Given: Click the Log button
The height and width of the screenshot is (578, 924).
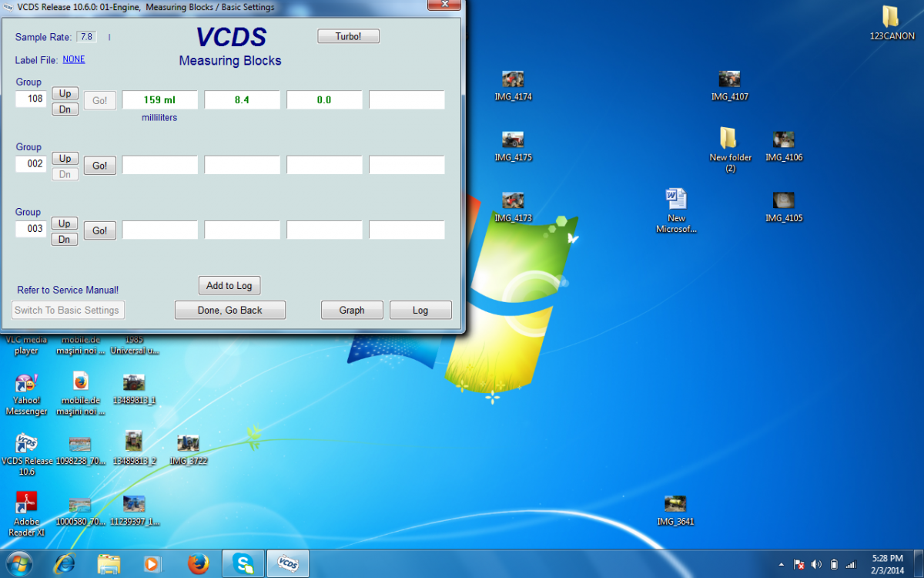Looking at the screenshot, I should click(420, 310).
